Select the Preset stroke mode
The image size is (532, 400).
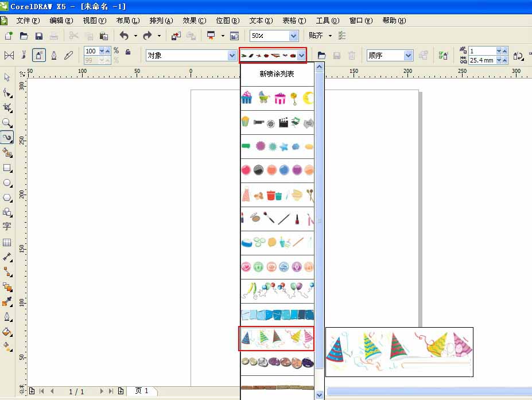(9, 55)
